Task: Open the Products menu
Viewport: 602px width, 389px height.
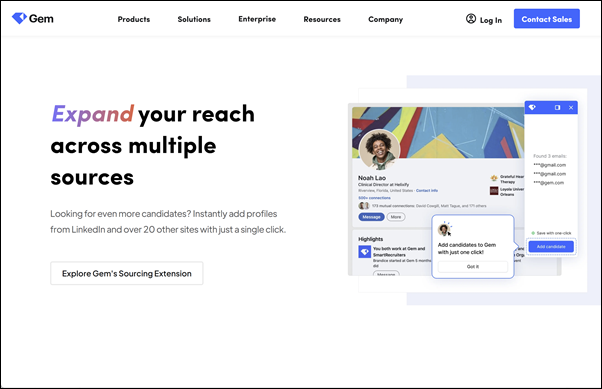Action: pyautogui.click(x=134, y=19)
